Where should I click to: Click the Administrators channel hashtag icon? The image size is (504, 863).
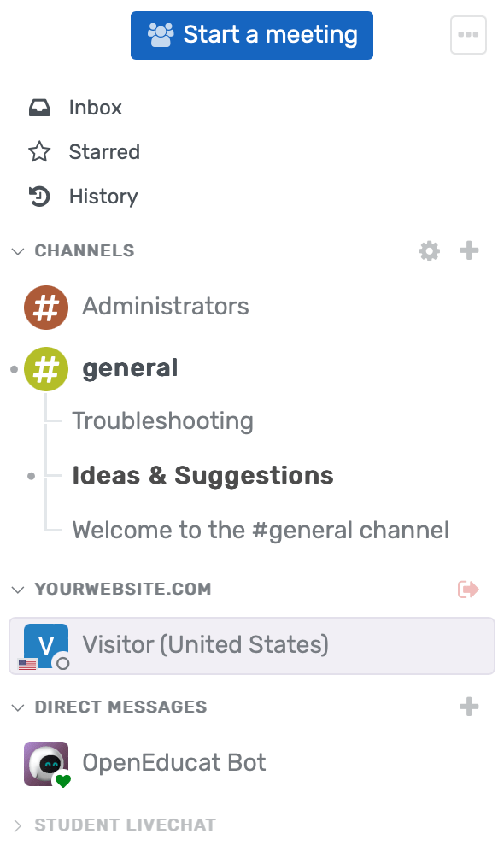tap(46, 307)
